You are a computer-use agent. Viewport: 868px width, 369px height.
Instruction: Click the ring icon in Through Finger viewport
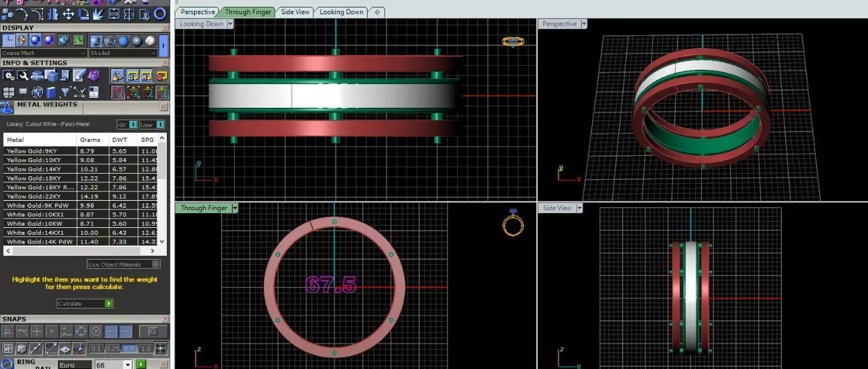pos(513,222)
